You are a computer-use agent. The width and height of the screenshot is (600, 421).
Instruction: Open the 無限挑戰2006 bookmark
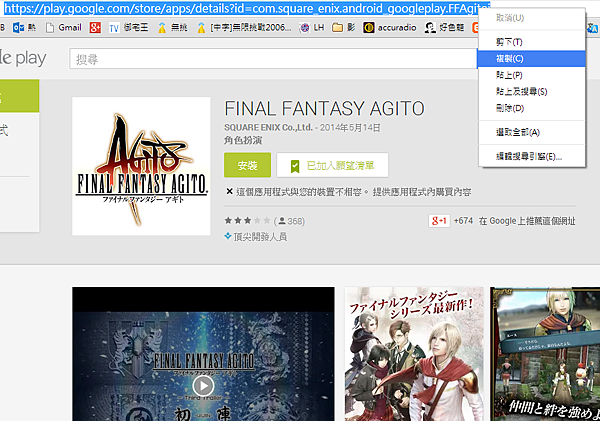[244, 28]
